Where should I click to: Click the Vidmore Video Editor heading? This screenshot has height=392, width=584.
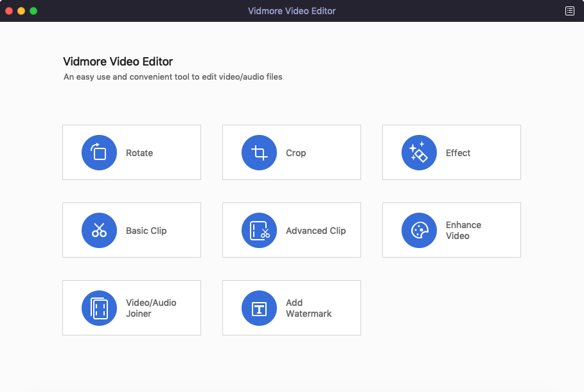coord(118,62)
